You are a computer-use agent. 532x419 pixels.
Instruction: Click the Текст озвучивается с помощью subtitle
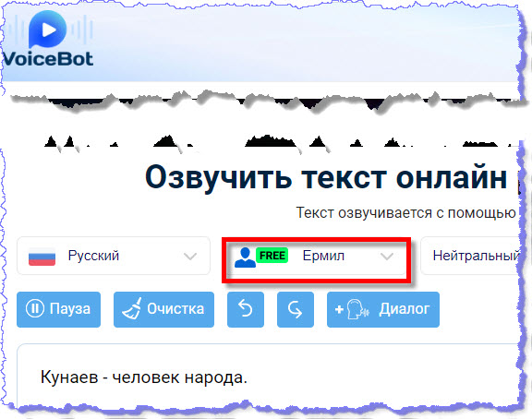point(406,213)
